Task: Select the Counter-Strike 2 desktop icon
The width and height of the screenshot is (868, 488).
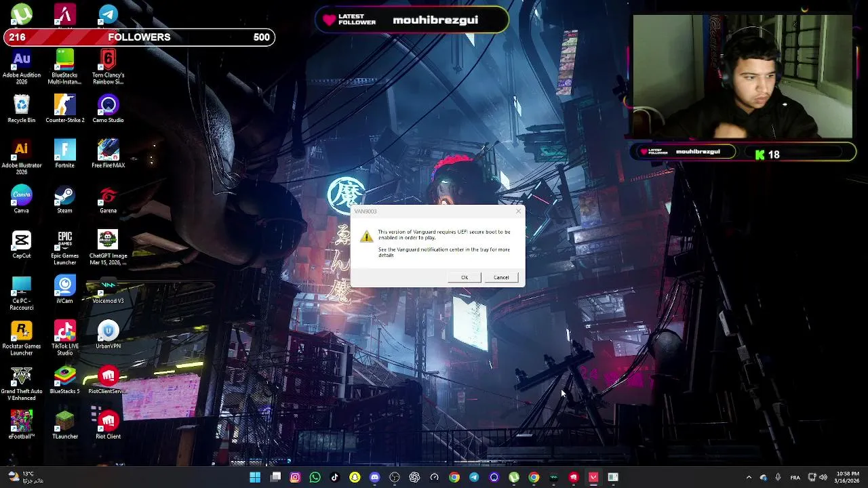Action: [x=65, y=109]
